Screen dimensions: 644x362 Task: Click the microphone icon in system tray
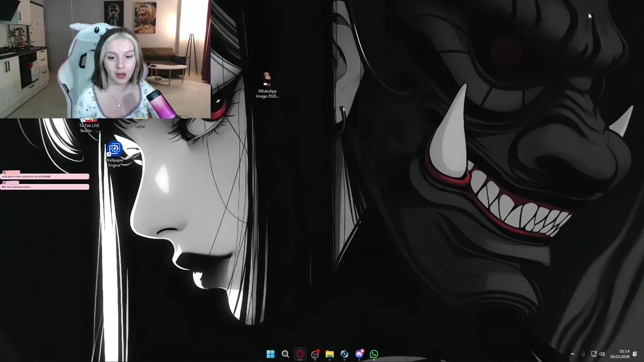pos(583,354)
